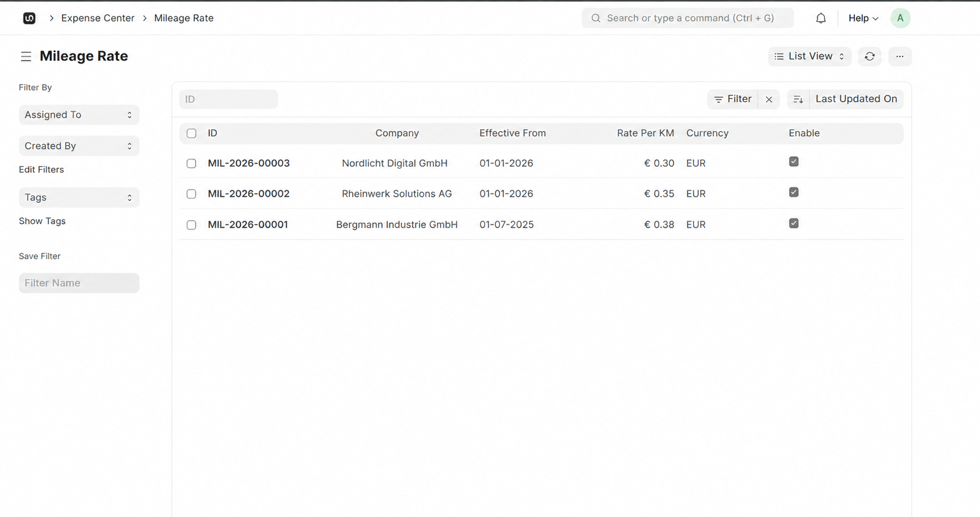Clear filters with the X icon
This screenshot has height=517, width=980.
pos(769,99)
